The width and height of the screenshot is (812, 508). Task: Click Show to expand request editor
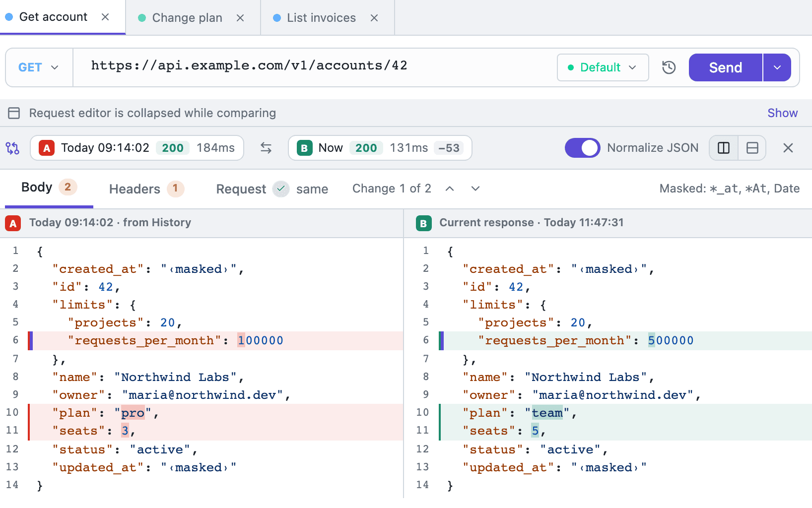(782, 113)
